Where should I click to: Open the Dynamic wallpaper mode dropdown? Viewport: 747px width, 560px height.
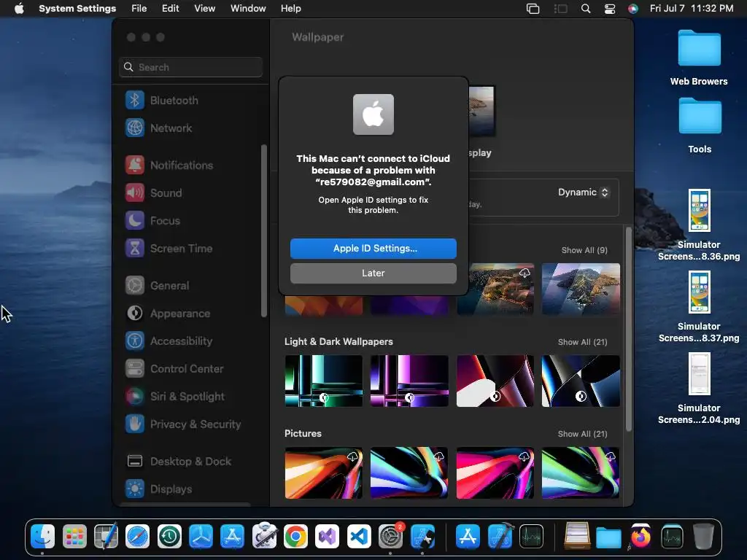pyautogui.click(x=583, y=192)
